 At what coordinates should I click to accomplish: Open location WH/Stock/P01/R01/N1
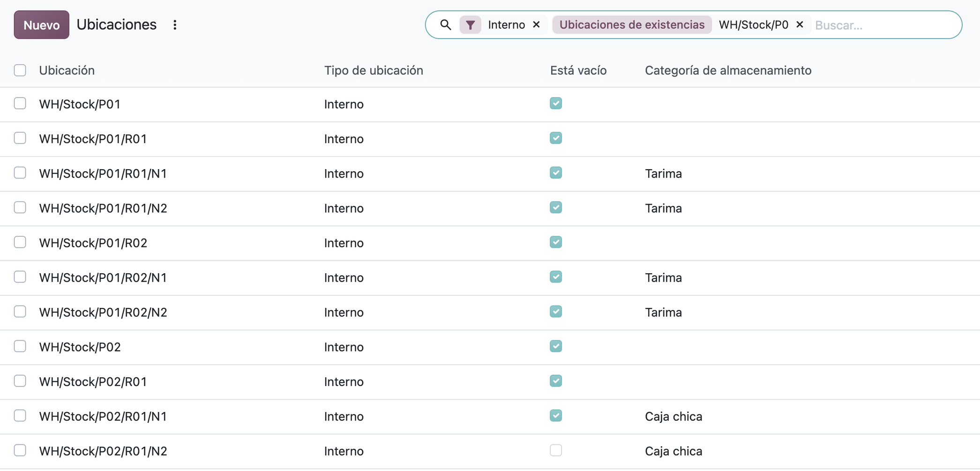click(103, 173)
